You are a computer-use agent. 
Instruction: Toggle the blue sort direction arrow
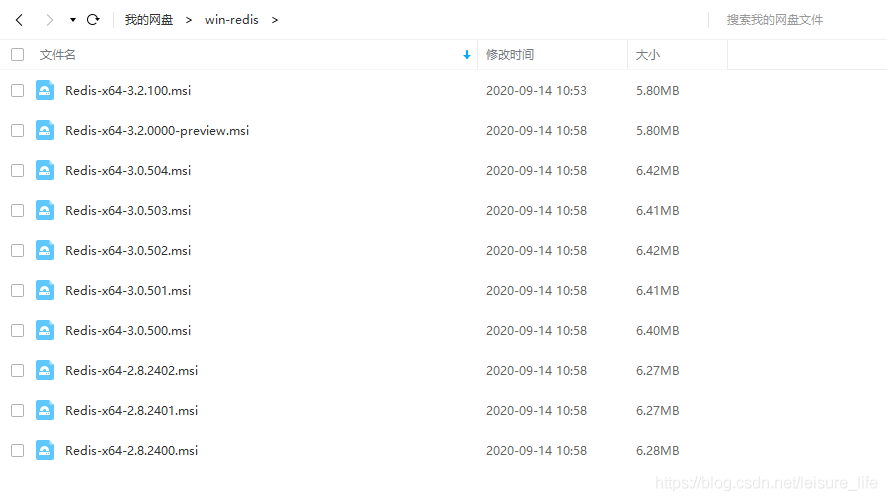(467, 55)
